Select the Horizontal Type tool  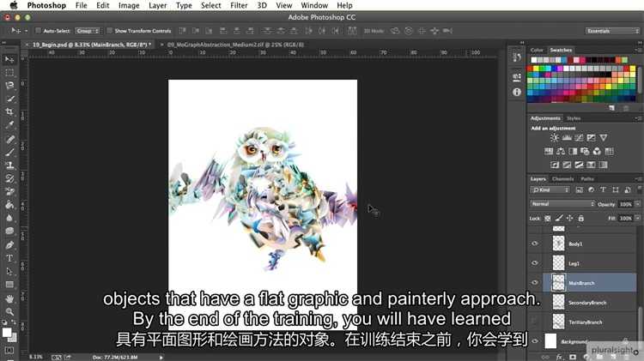[x=9, y=258]
